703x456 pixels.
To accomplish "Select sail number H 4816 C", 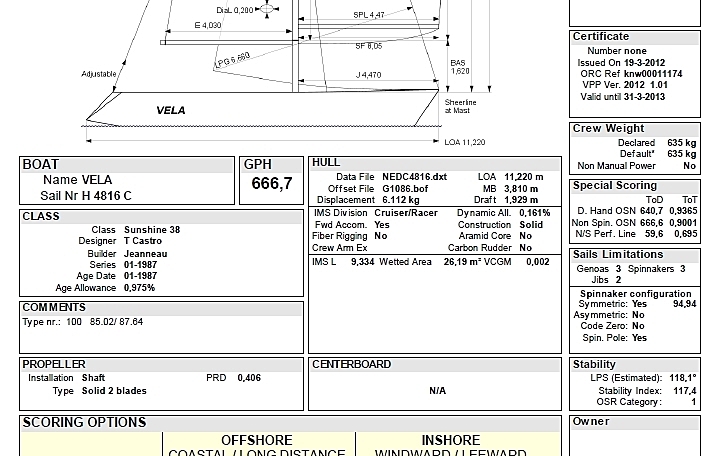I will 107,196.
